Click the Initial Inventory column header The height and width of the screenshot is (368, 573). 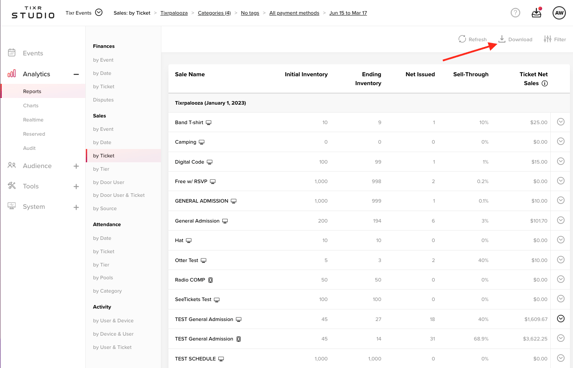[306, 74]
